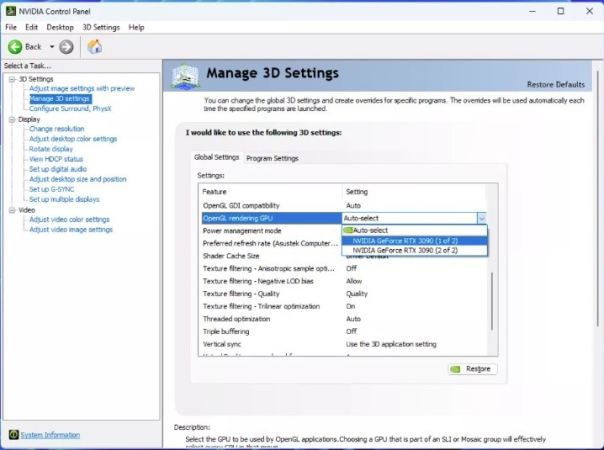Open Adjust image settings with preview
The width and height of the screenshot is (604, 450).
point(82,89)
